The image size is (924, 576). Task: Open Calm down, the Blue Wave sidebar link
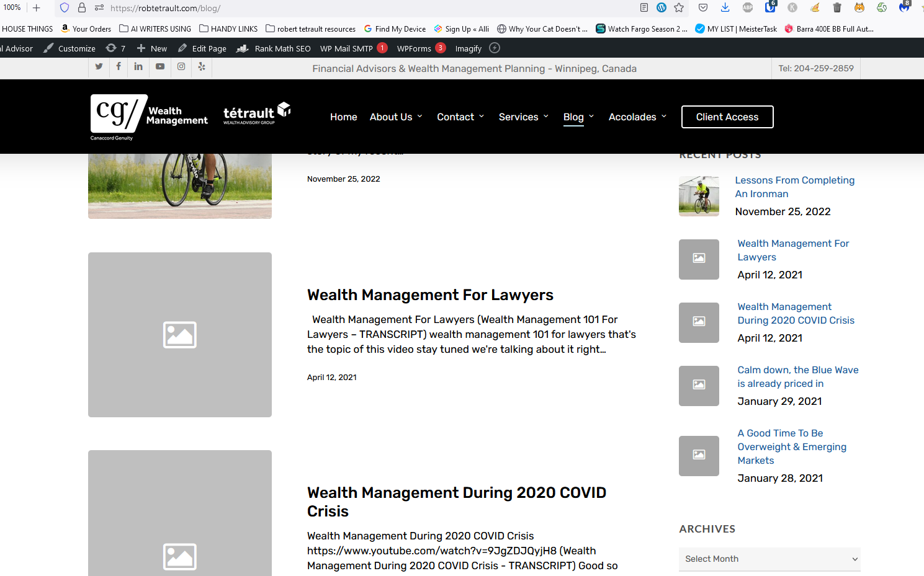point(798,376)
